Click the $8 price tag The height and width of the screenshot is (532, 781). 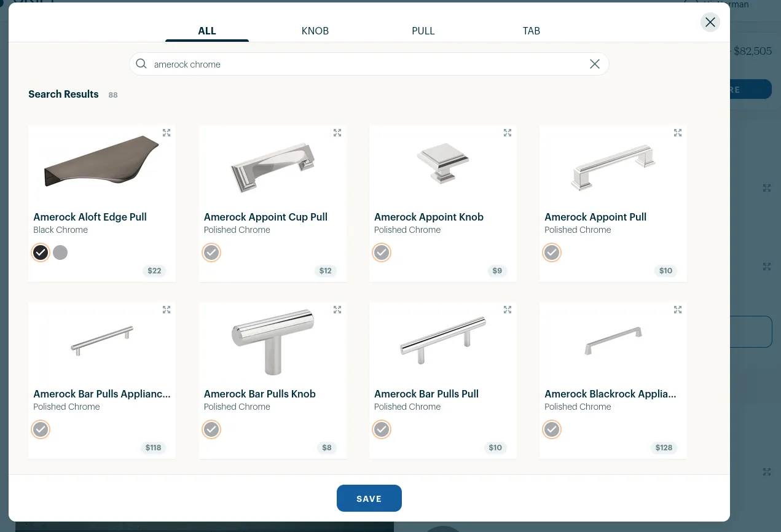327,448
